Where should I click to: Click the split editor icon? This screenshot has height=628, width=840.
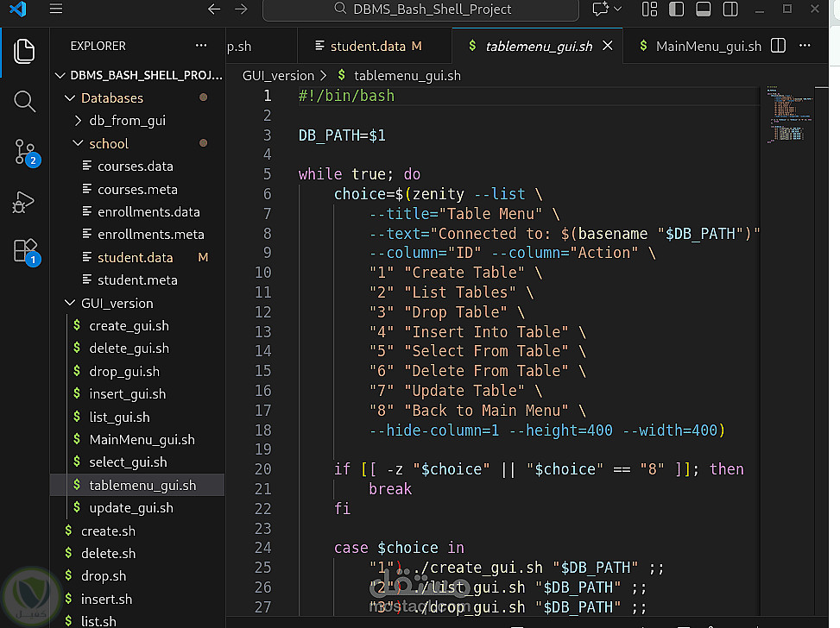tap(777, 46)
